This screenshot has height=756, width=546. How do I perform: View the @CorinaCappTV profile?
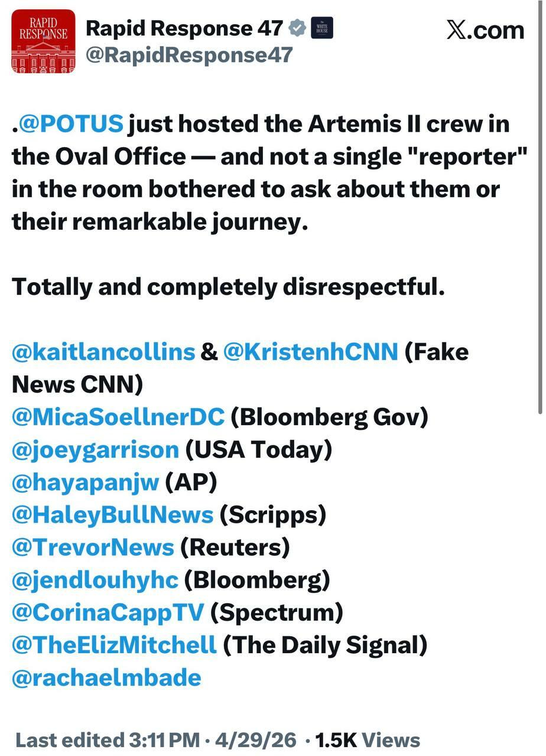pos(108,612)
